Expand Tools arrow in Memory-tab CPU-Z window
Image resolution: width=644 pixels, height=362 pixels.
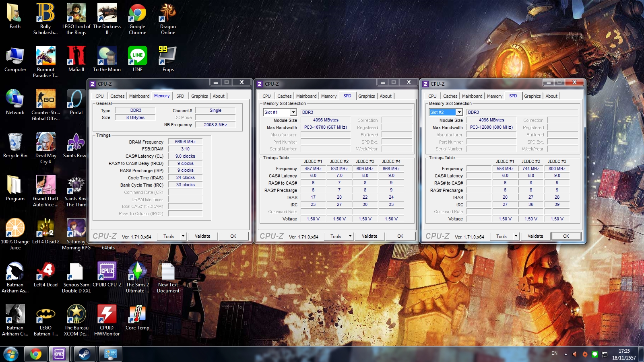[x=184, y=236]
